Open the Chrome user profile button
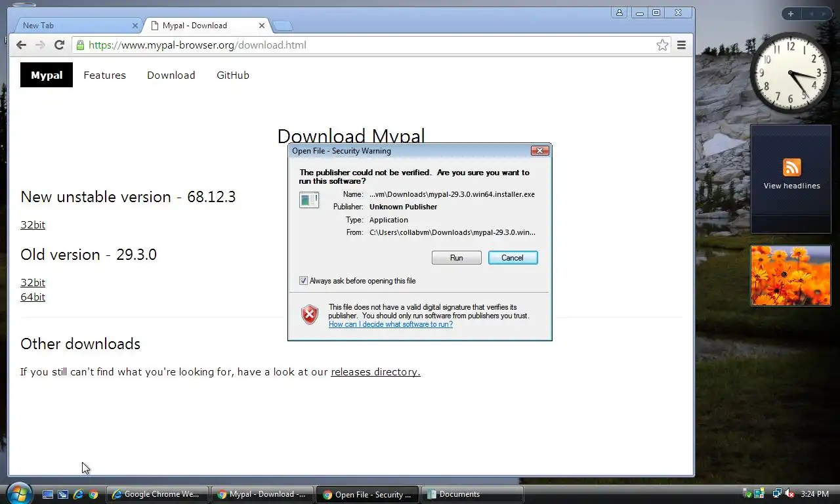840x504 pixels. tap(619, 12)
